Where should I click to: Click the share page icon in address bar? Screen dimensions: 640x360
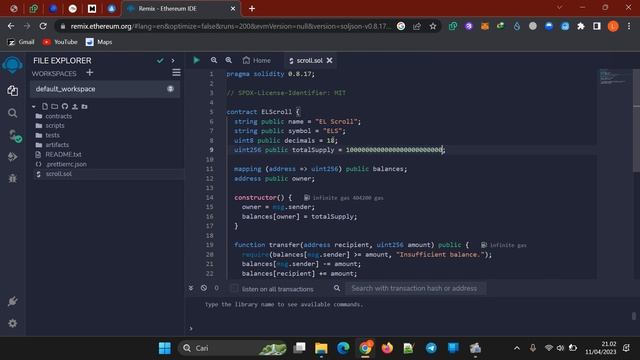pos(417,26)
